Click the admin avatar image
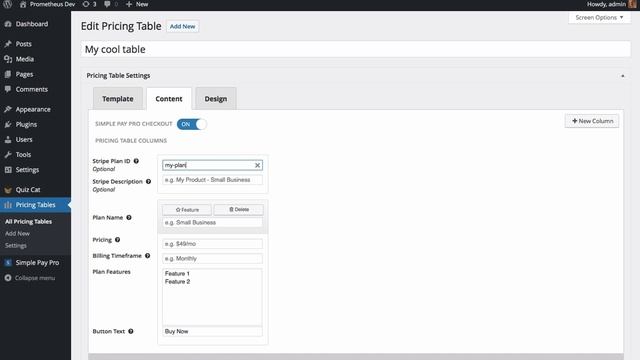The width and height of the screenshot is (640, 360). (632, 4)
